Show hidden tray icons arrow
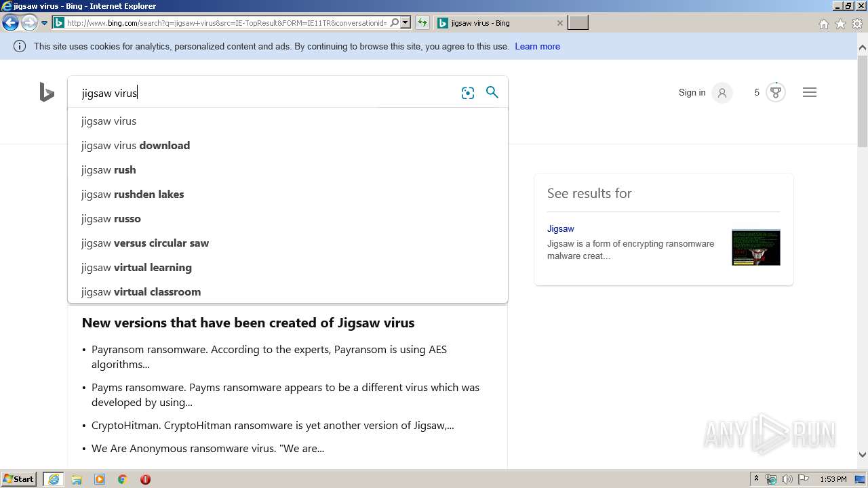 click(x=756, y=479)
